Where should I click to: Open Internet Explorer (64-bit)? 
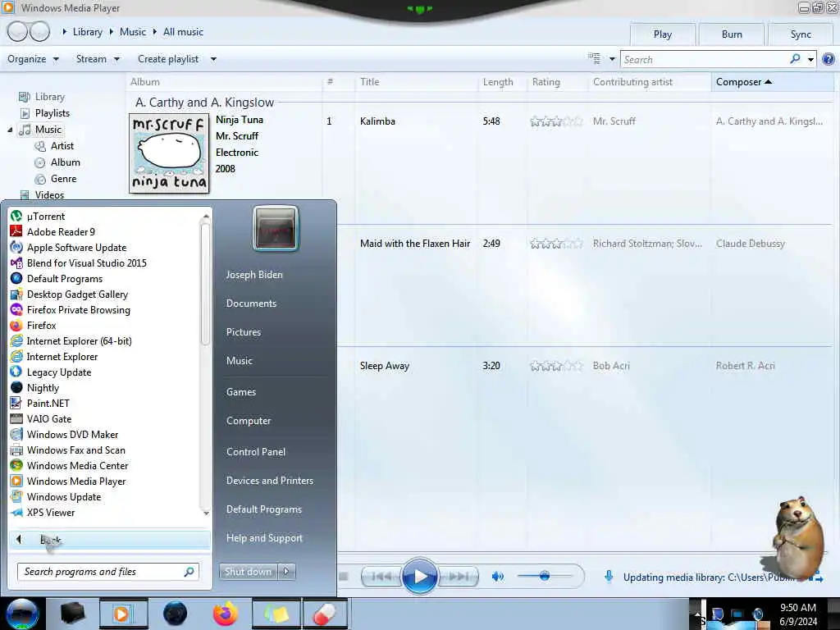pos(71,340)
